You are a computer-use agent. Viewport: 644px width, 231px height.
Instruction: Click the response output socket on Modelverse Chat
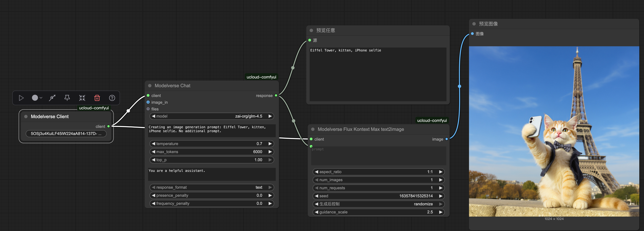coord(276,95)
